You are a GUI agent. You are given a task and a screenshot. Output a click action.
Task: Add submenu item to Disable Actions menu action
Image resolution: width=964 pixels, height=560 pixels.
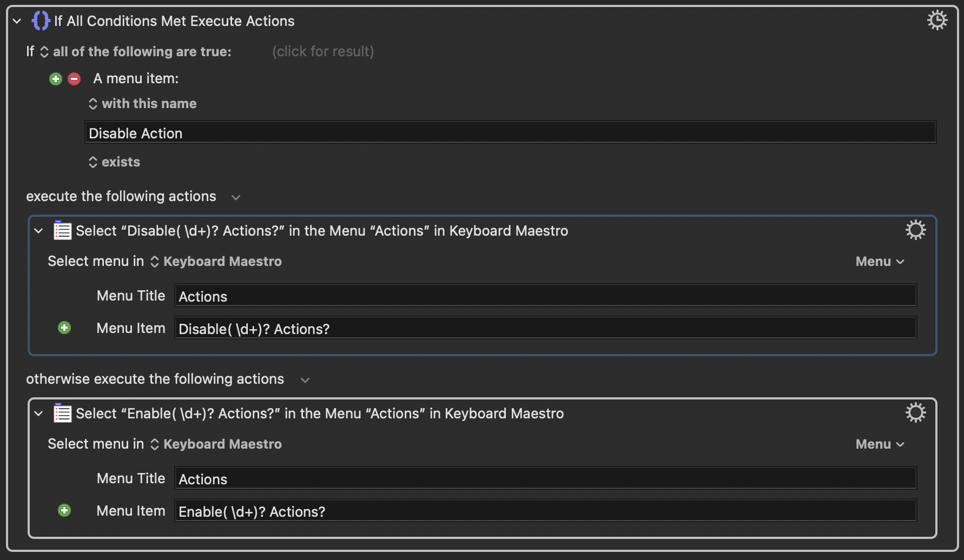[64, 328]
